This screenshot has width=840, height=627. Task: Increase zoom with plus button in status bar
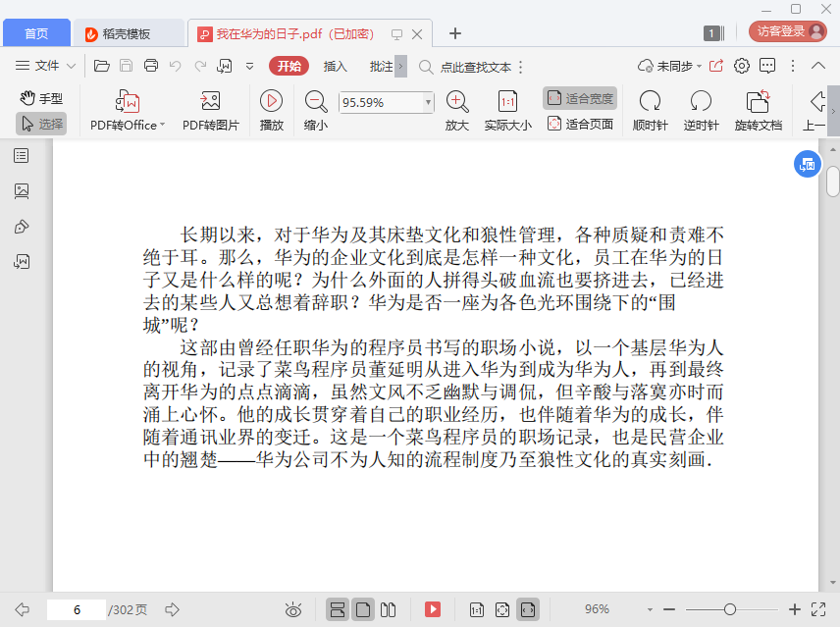pyautogui.click(x=795, y=609)
